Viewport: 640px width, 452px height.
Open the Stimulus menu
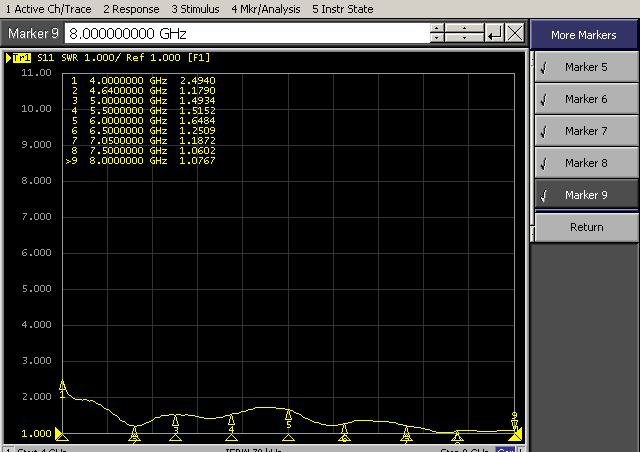click(195, 9)
